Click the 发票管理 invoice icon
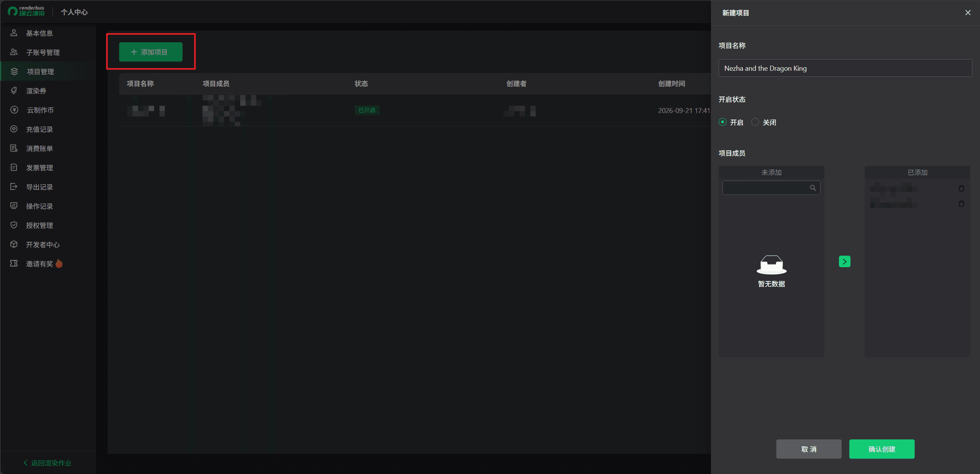 point(14,168)
